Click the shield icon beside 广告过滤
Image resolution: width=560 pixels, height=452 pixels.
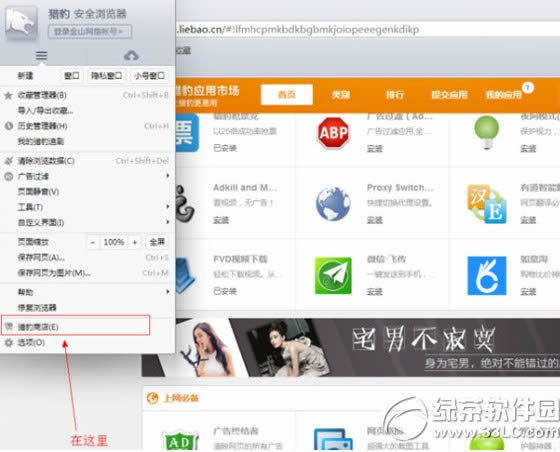pyautogui.click(x=9, y=176)
